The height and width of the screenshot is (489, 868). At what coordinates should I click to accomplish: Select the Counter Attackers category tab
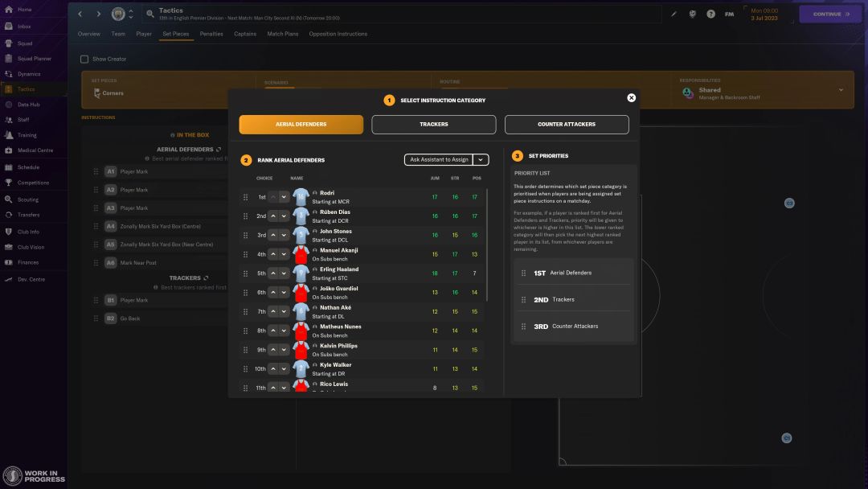tap(567, 125)
